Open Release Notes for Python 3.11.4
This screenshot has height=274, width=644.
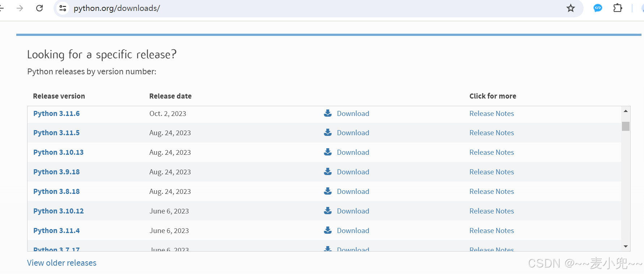(492, 231)
